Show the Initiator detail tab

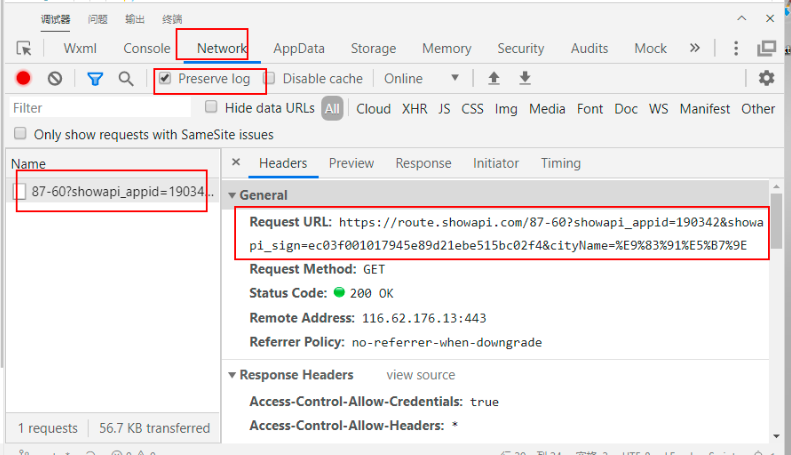pos(496,163)
